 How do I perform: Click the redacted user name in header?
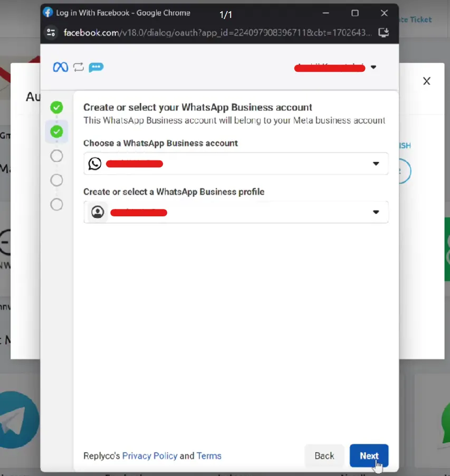coord(330,68)
